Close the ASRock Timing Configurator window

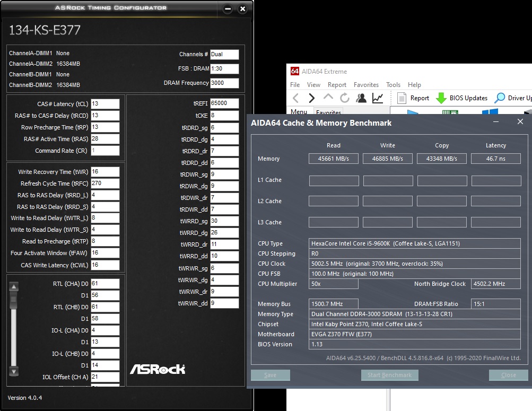click(242, 9)
